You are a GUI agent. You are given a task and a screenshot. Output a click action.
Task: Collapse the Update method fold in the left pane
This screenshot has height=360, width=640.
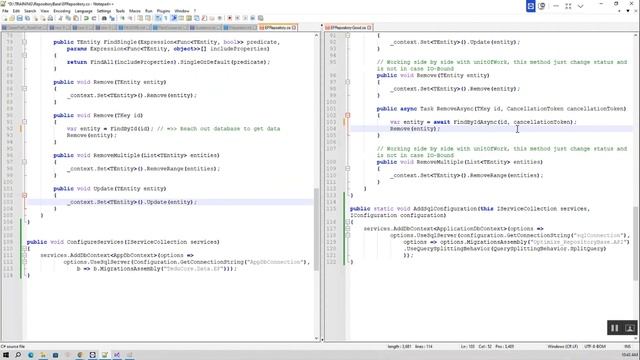click(24, 195)
